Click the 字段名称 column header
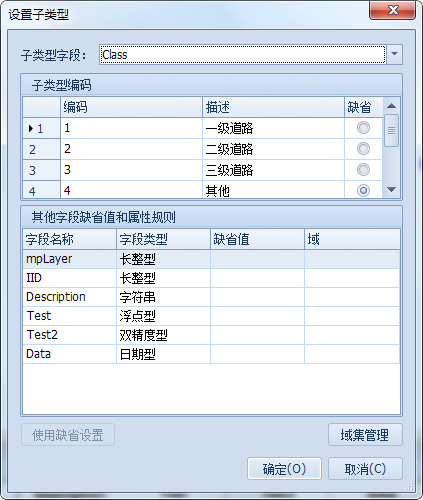The image size is (423, 500). tap(70, 239)
